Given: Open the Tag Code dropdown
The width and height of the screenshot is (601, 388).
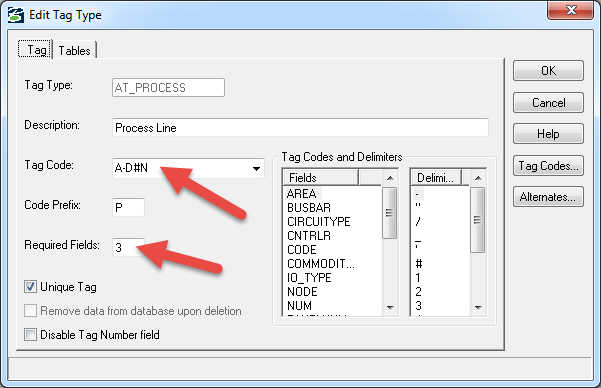Looking at the screenshot, I should (256, 168).
